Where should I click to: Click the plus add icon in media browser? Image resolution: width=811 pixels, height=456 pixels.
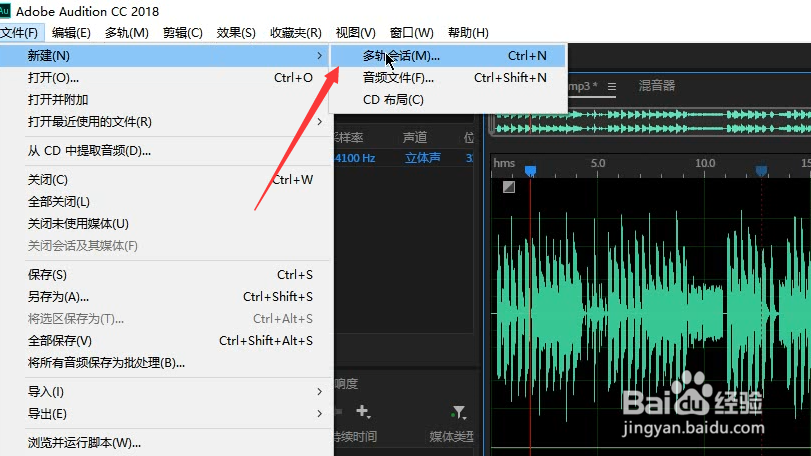point(363,412)
